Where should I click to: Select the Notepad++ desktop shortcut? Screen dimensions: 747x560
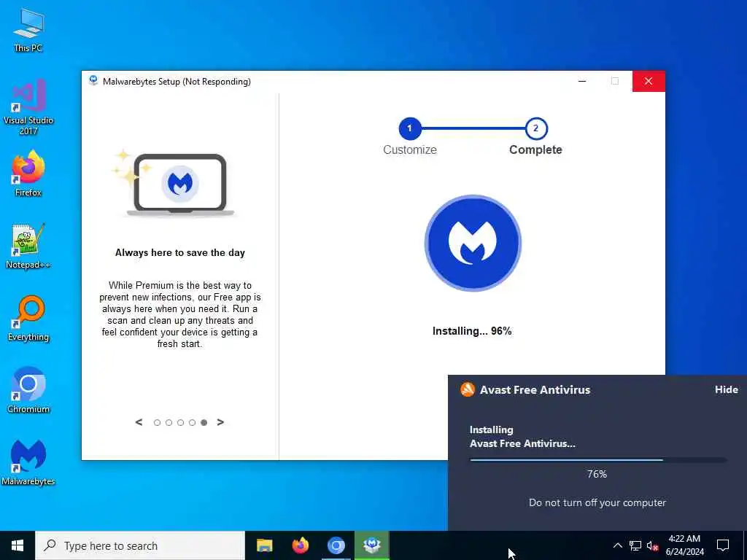pos(28,246)
